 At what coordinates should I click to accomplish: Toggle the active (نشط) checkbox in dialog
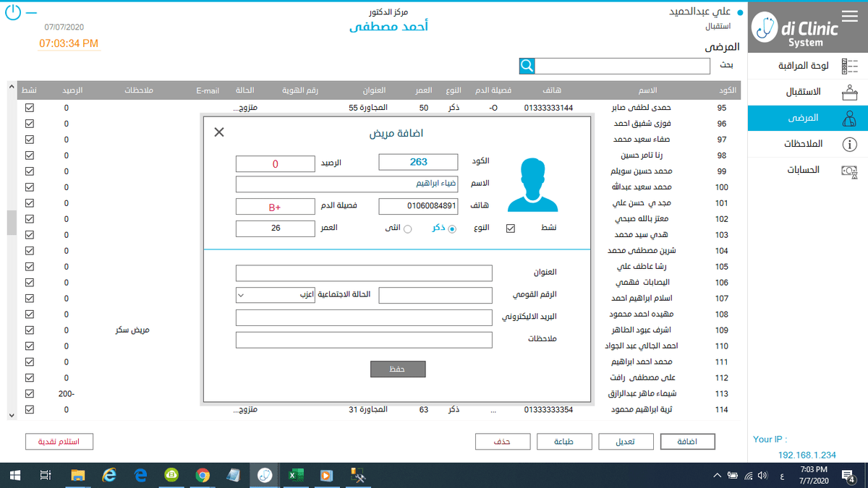pyautogui.click(x=511, y=228)
